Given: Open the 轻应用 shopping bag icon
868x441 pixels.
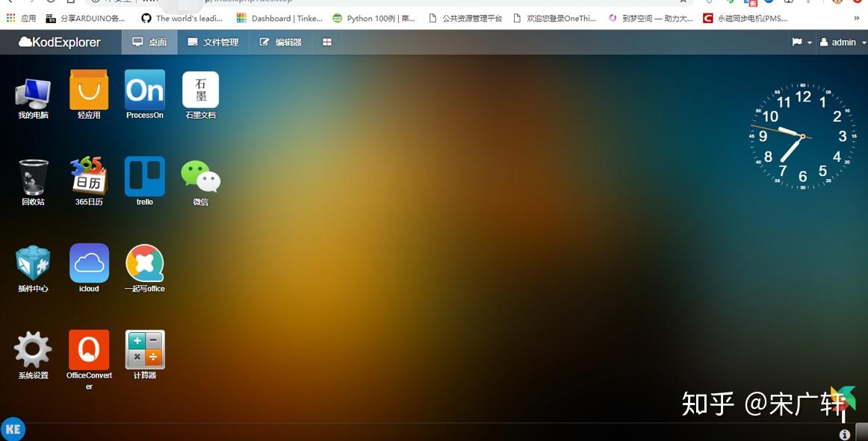Looking at the screenshot, I should 89,90.
